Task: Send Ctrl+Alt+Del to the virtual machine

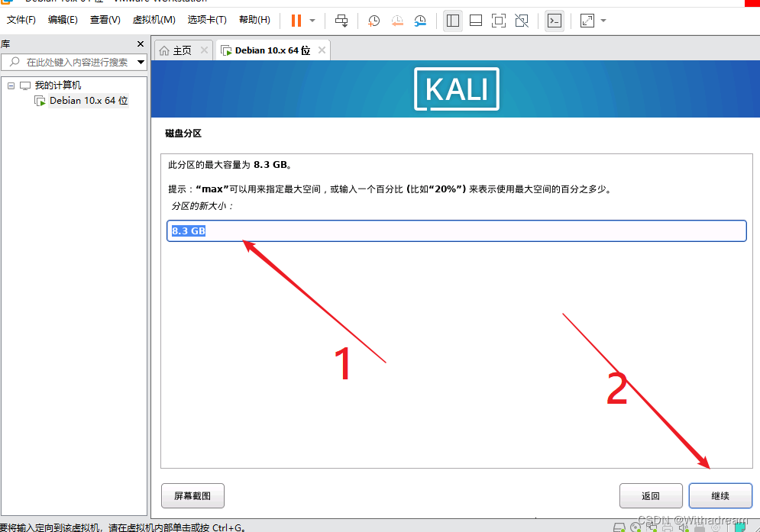Action: point(341,21)
